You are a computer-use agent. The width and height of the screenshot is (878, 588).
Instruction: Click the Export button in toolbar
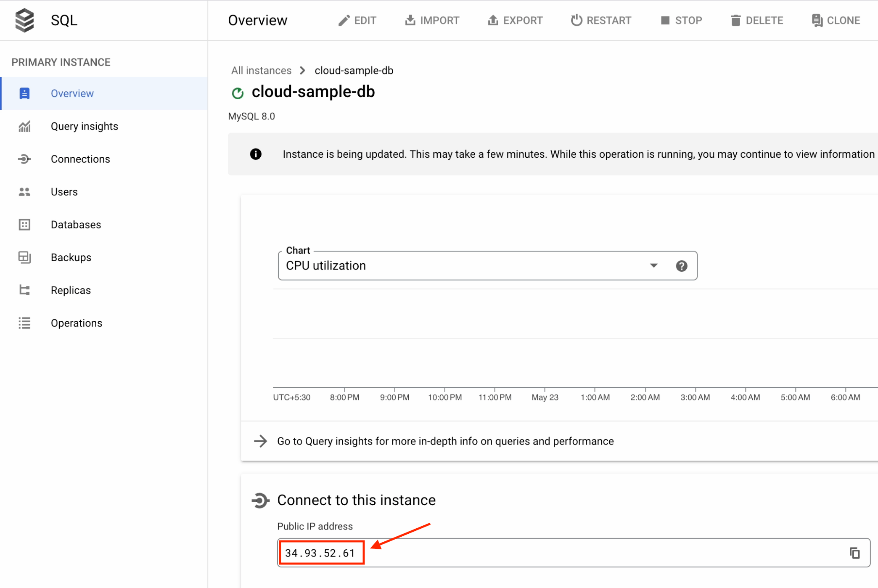(x=515, y=20)
